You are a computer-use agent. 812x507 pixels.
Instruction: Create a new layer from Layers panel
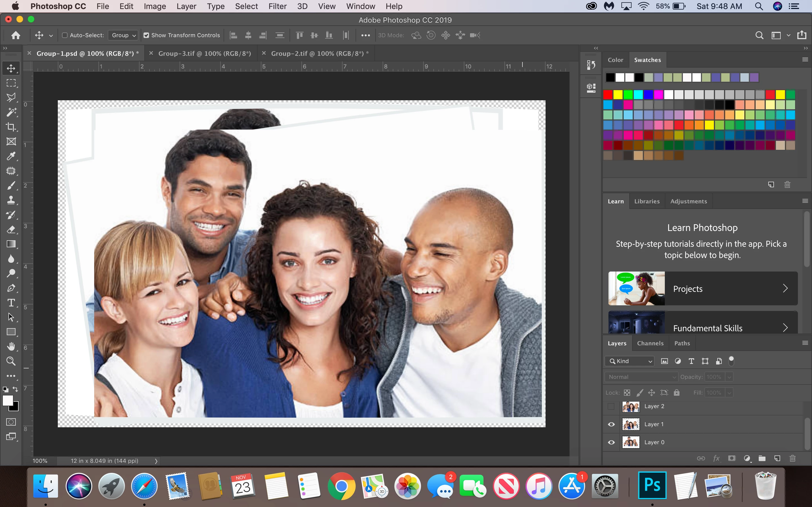click(x=777, y=458)
